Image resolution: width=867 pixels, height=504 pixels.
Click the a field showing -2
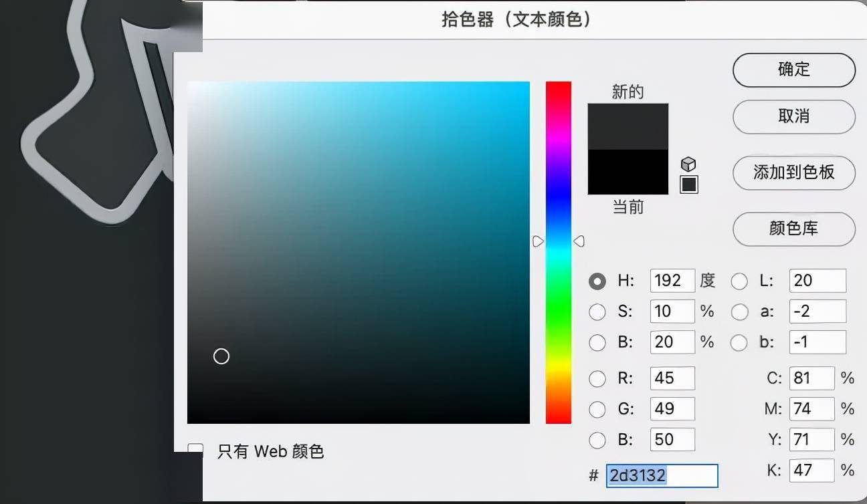(817, 311)
